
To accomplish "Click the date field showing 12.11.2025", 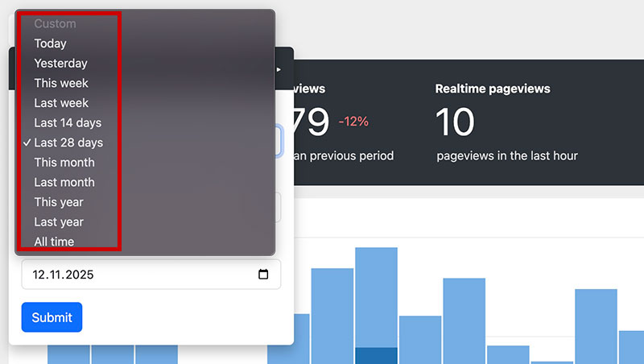I will 137,275.
